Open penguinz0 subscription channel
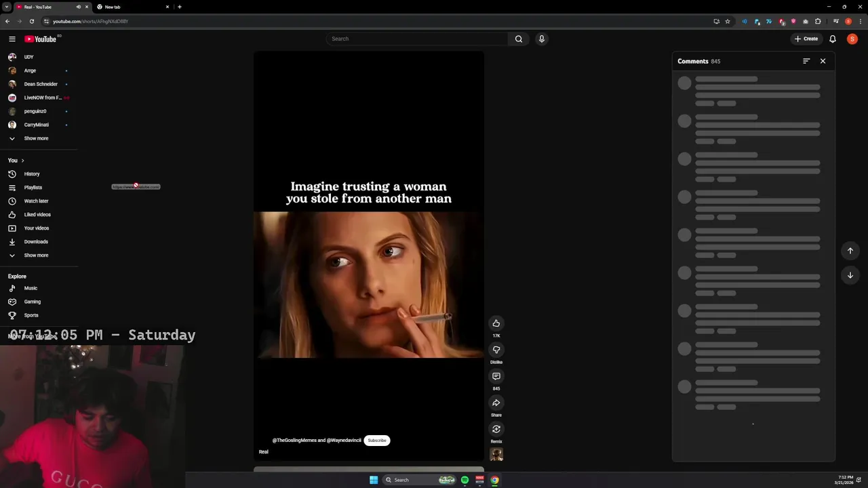 click(x=35, y=111)
